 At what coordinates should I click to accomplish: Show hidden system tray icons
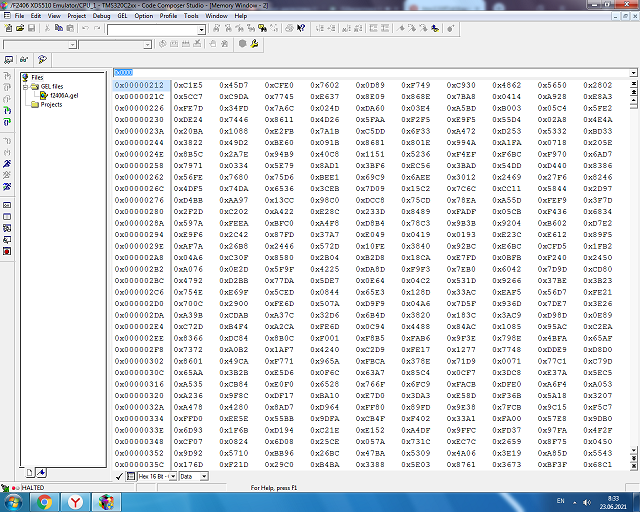coord(575,503)
